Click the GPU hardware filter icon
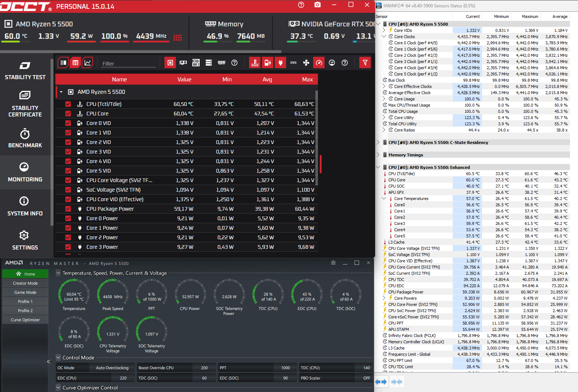Image resolution: width=578 pixels, height=392 pixels. click(183, 63)
